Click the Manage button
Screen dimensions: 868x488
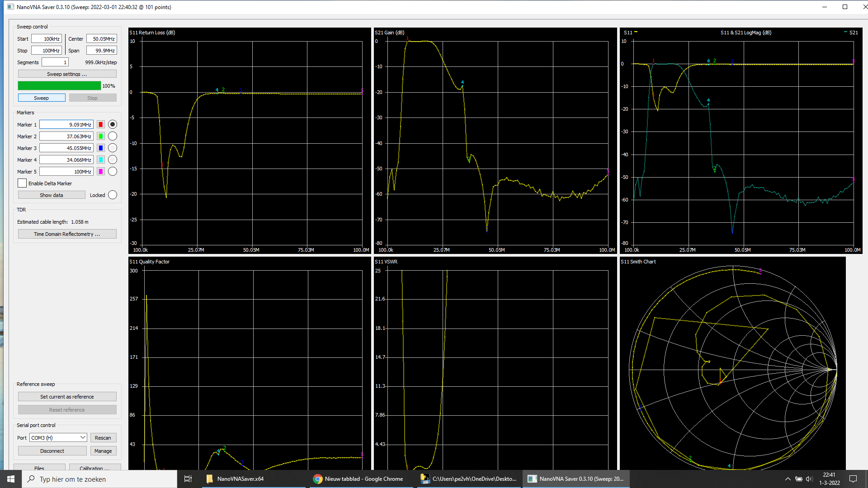click(103, 450)
